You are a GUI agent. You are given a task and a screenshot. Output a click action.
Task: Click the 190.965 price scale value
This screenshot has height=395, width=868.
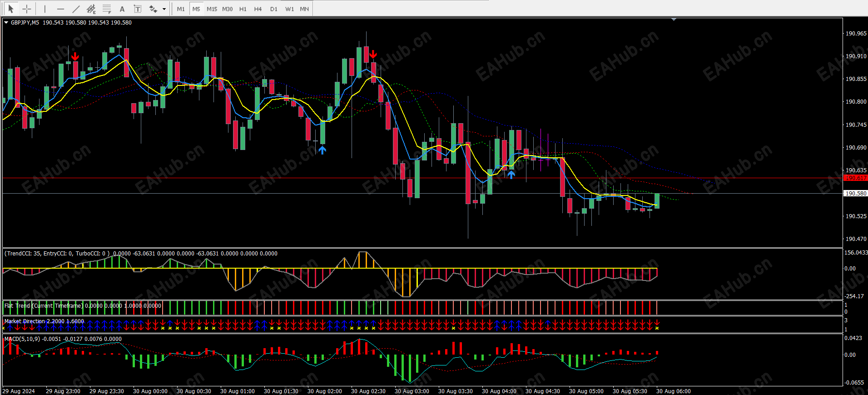coord(856,34)
